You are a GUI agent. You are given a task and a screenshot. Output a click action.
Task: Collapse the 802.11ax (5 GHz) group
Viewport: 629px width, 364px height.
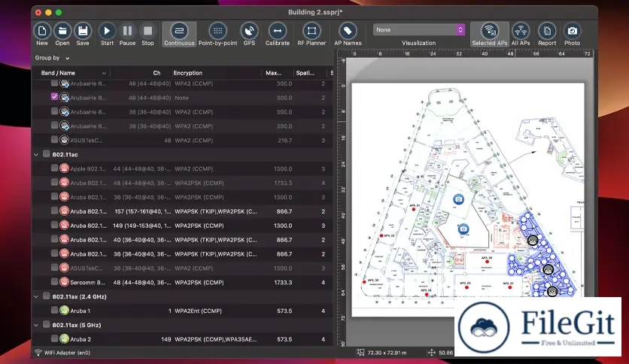pyautogui.click(x=36, y=325)
